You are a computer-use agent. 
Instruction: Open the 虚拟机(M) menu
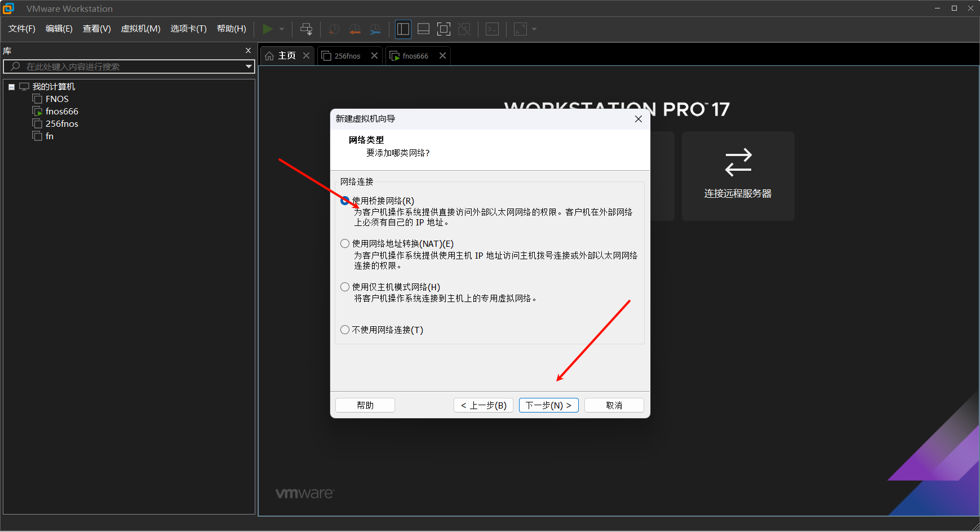141,29
